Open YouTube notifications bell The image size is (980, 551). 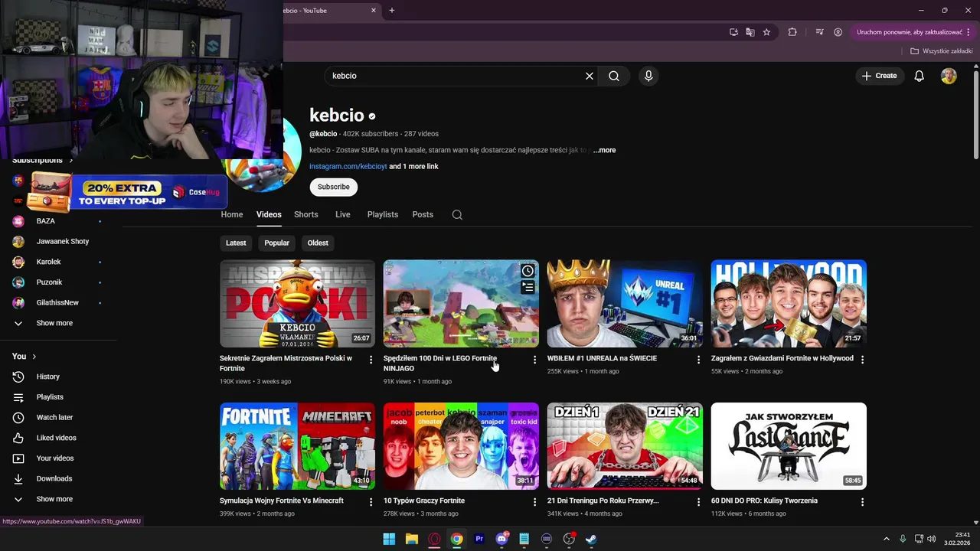[920, 76]
